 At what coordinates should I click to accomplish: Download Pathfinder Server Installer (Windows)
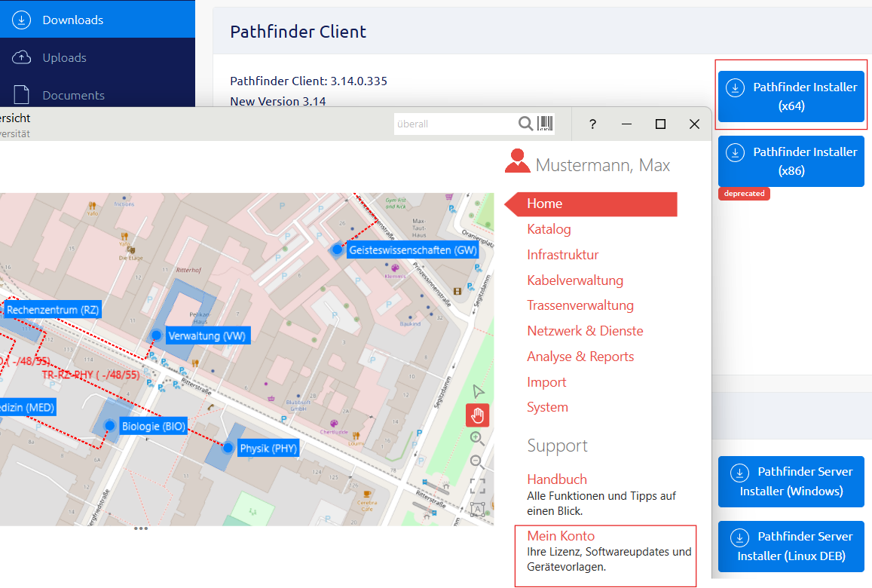tap(791, 481)
